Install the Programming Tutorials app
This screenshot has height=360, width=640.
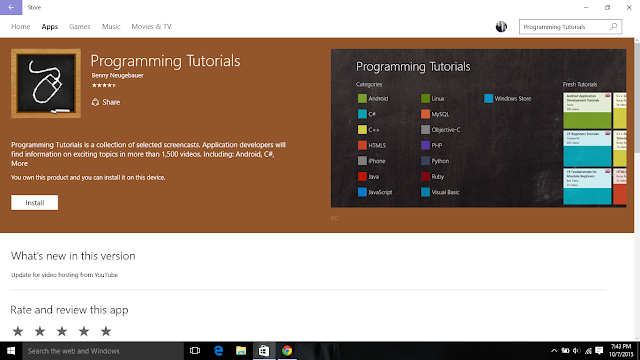tap(35, 202)
